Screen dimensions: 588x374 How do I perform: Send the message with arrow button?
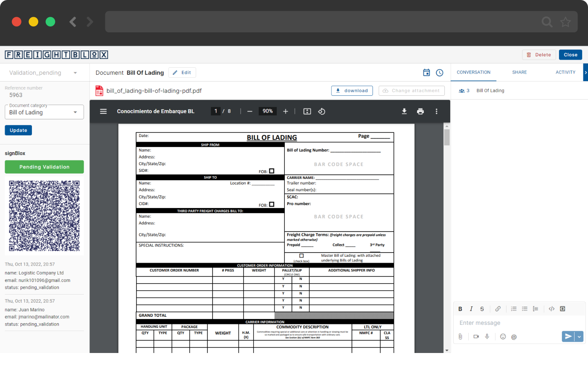pos(568,336)
